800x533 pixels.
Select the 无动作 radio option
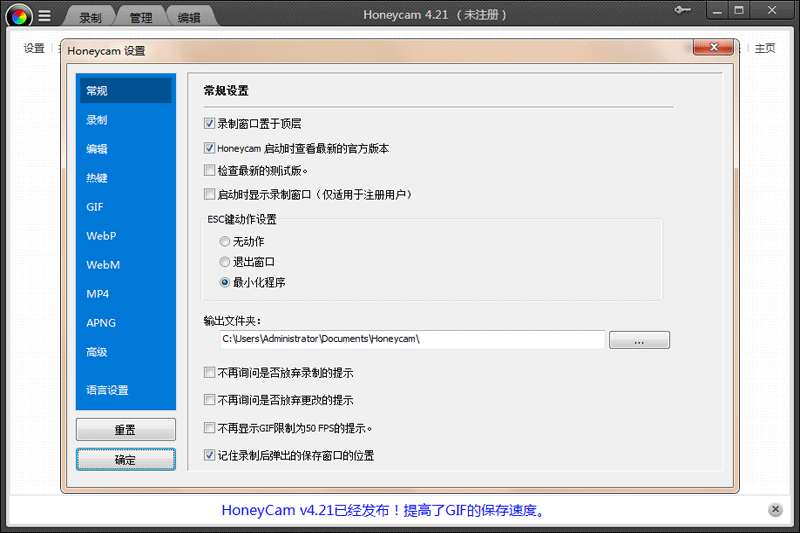pyautogui.click(x=225, y=241)
